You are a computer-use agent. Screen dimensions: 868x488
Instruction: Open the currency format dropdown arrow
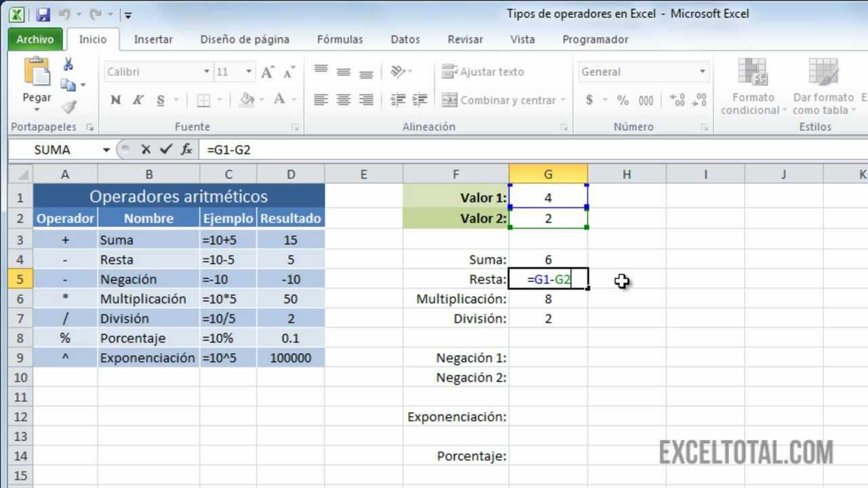pos(606,100)
